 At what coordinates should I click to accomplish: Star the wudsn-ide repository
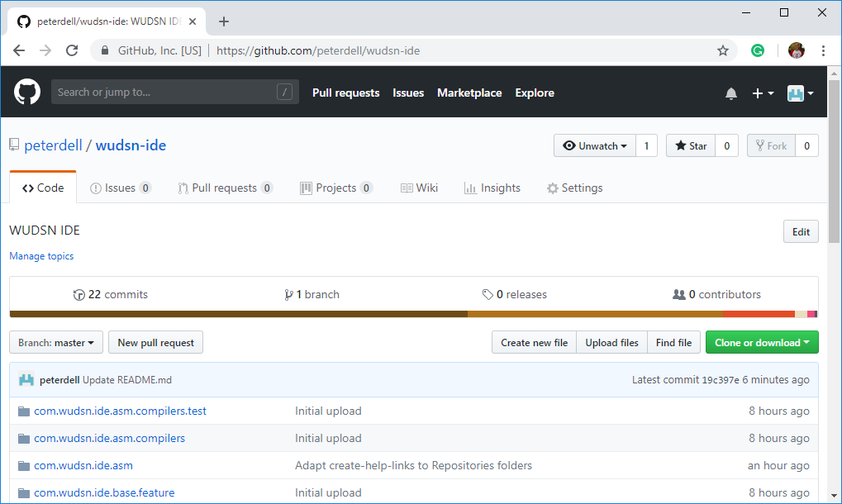(691, 146)
